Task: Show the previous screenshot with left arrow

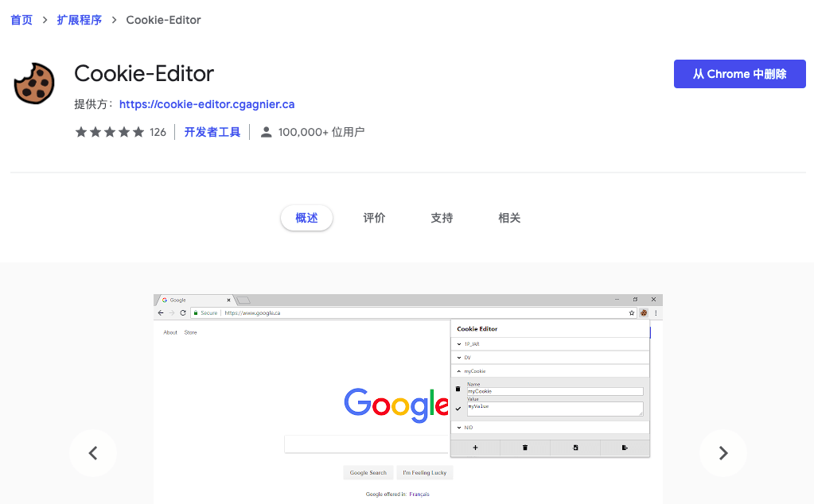Action: pyautogui.click(x=93, y=453)
